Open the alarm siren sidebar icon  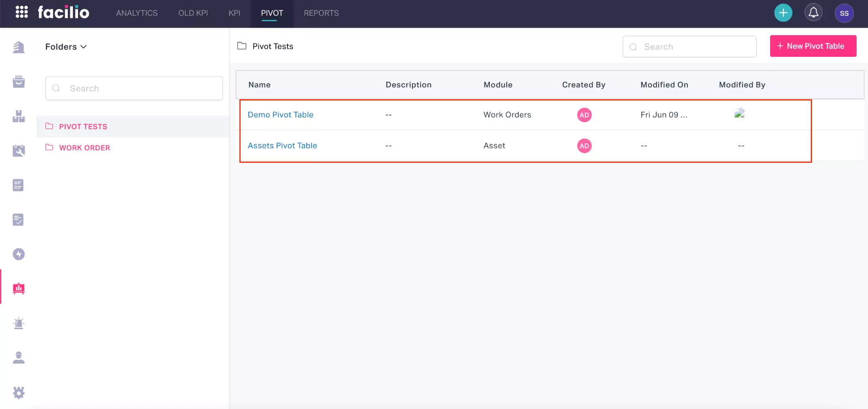coord(19,323)
